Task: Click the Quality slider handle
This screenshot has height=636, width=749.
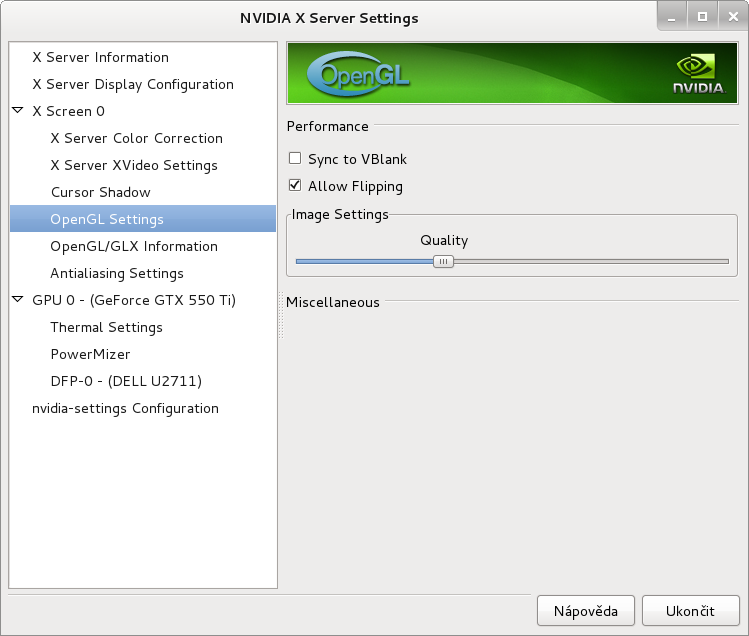Action: [x=443, y=261]
